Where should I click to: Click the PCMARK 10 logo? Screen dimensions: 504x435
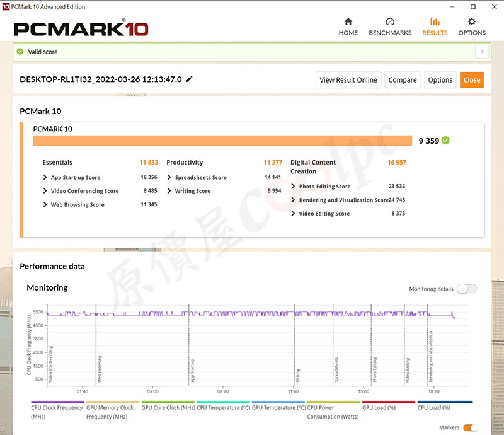[x=81, y=28]
